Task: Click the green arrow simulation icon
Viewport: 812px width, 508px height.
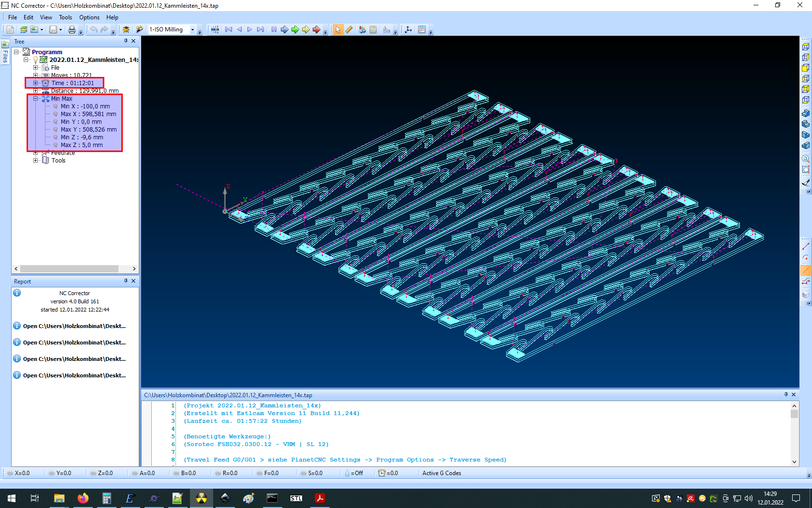Action: coord(295,30)
